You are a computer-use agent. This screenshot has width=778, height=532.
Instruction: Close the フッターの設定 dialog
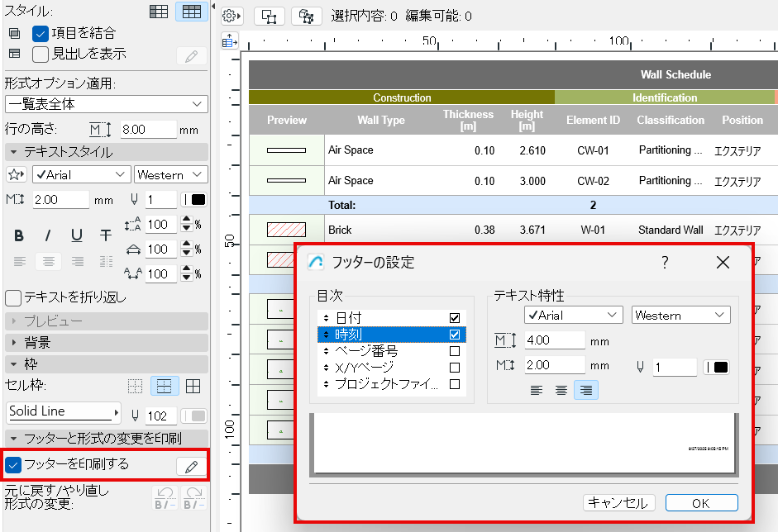coord(723,262)
